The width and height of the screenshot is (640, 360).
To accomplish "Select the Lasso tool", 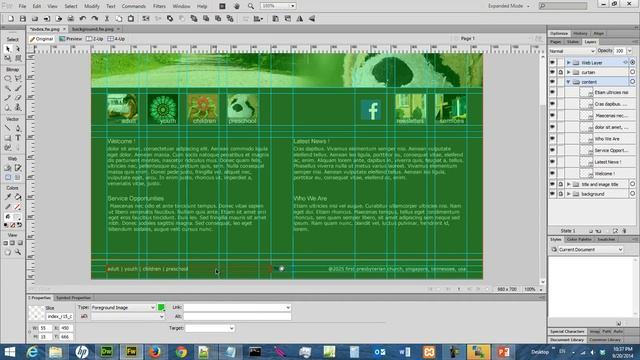I will 18,78.
